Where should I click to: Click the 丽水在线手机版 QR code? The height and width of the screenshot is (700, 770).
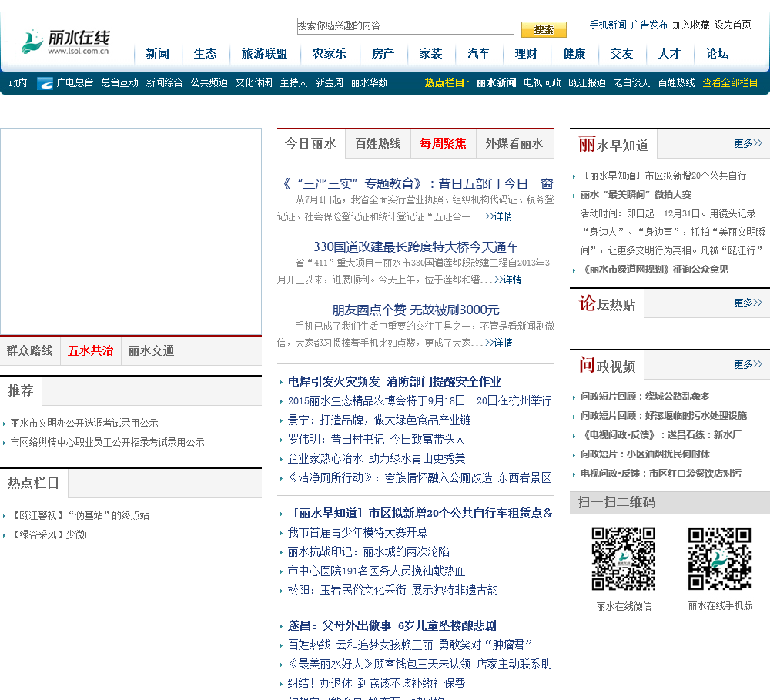click(719, 559)
